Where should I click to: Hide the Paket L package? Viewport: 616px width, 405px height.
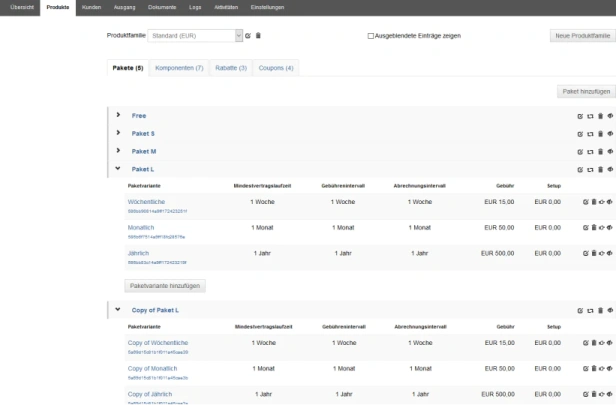tap(610, 169)
